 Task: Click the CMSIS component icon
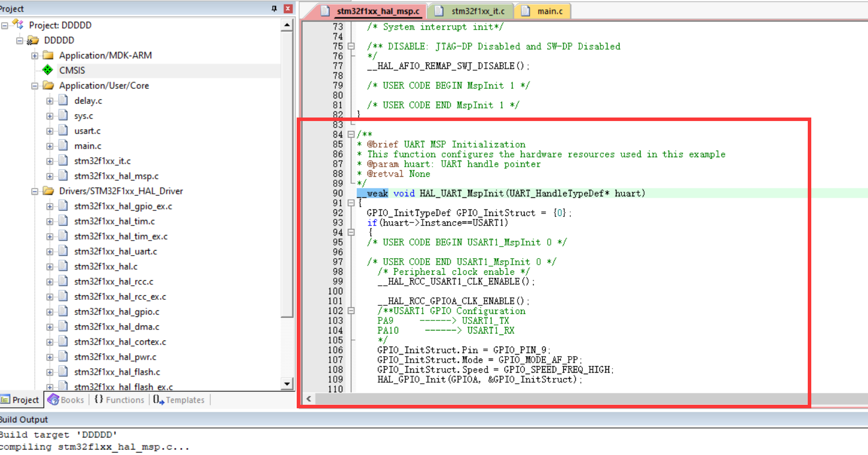47,70
